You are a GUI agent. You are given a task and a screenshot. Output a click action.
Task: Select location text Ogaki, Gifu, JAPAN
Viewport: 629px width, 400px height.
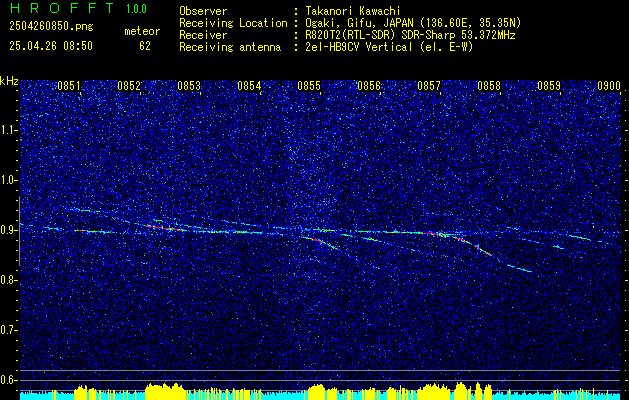(358, 23)
